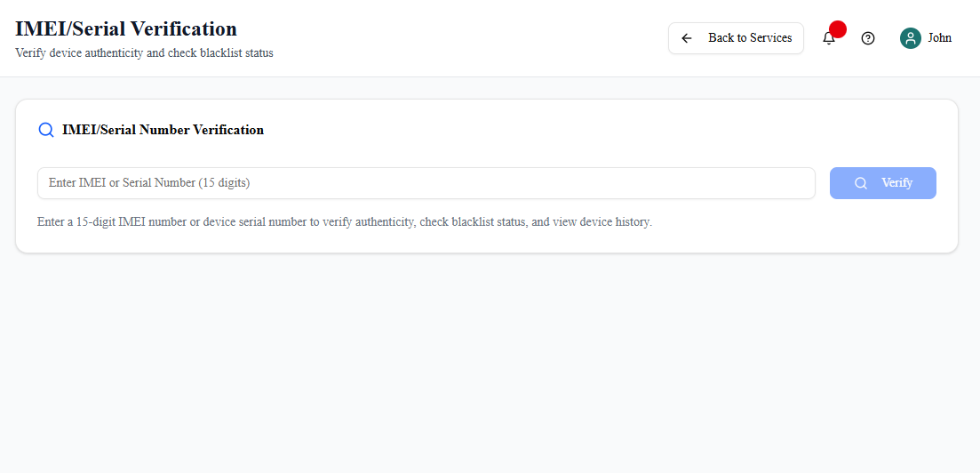Click the bell notifications icon
The width and height of the screenshot is (980, 473).
tap(828, 38)
